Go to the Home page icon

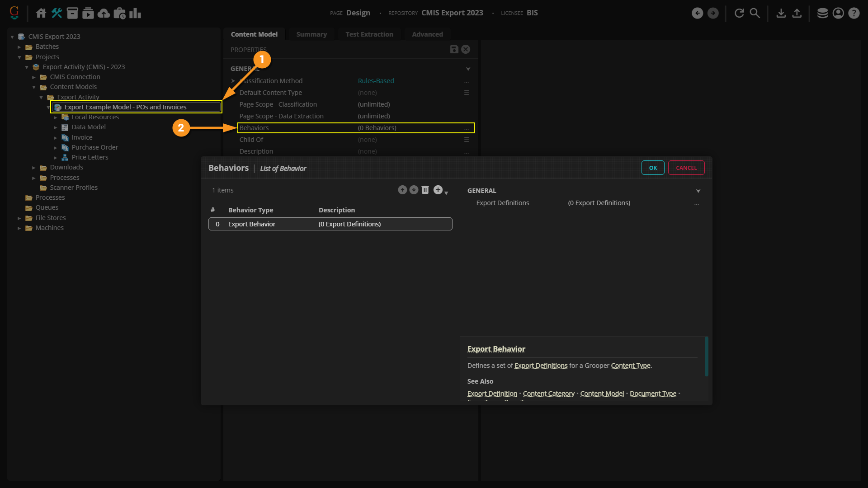point(41,13)
